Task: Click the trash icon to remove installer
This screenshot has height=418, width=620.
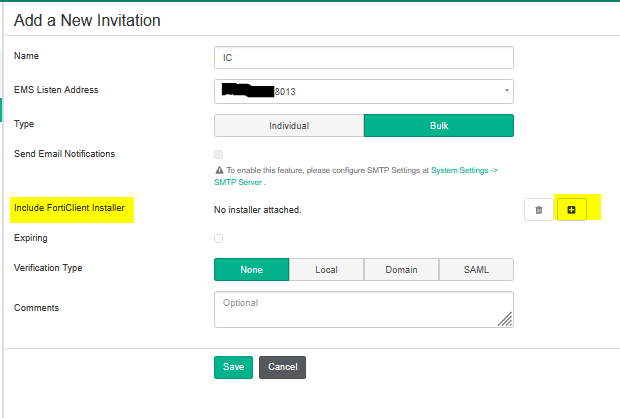Action: [538, 210]
